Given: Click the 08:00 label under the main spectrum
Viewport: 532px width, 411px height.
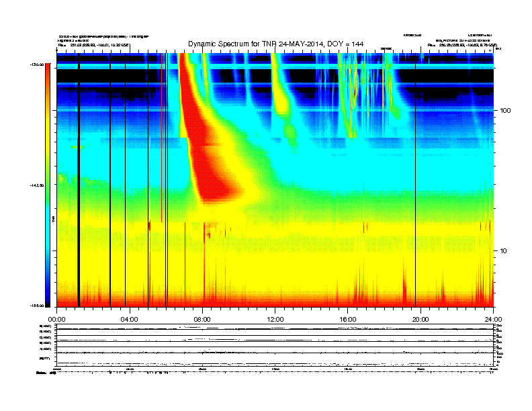Looking at the screenshot, I should click(x=202, y=320).
